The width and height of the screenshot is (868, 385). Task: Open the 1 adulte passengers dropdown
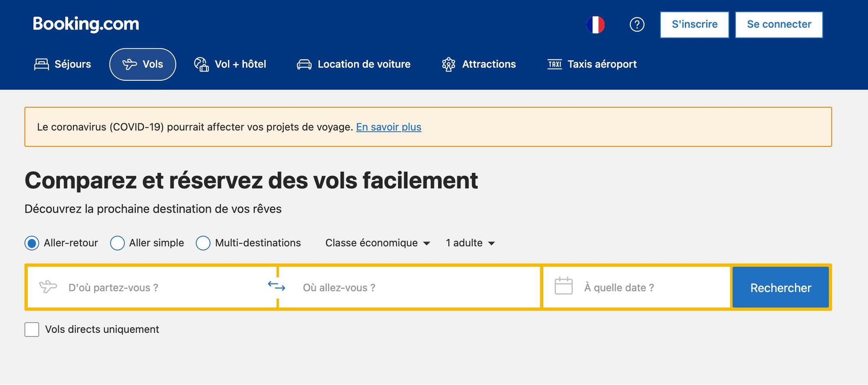tap(470, 243)
